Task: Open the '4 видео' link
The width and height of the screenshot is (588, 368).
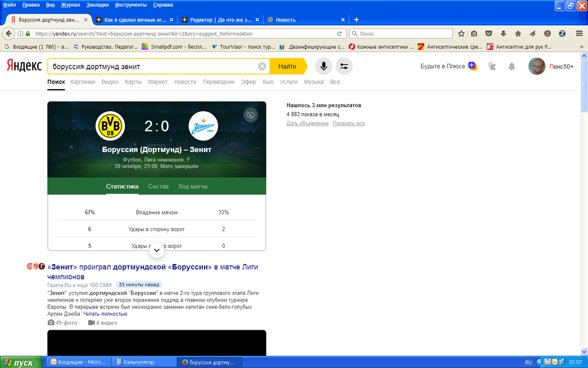Action: click(102, 323)
